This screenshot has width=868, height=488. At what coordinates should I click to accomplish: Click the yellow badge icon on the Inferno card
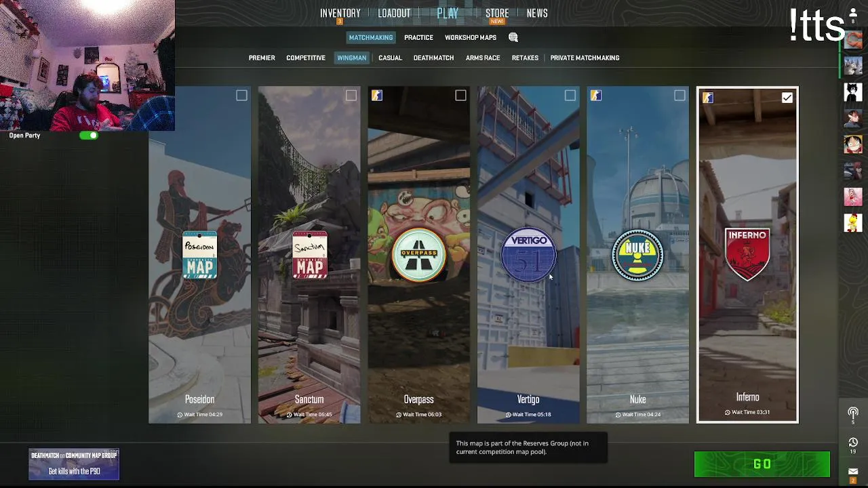pos(708,98)
